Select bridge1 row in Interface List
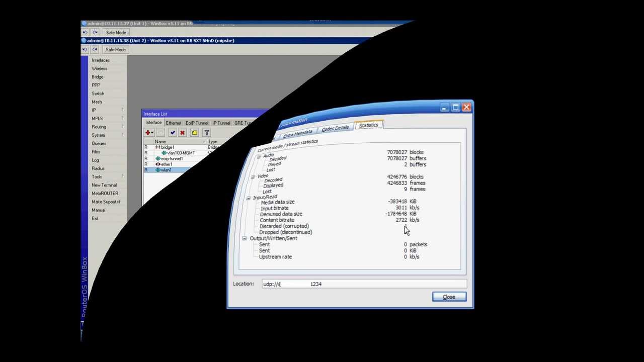644x362 pixels. [181, 147]
